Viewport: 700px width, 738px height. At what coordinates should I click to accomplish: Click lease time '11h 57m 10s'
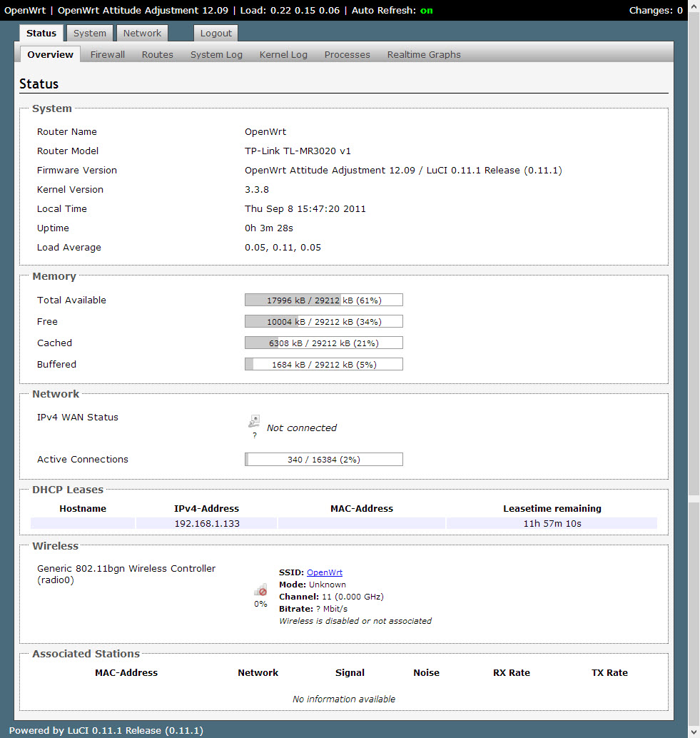(552, 523)
